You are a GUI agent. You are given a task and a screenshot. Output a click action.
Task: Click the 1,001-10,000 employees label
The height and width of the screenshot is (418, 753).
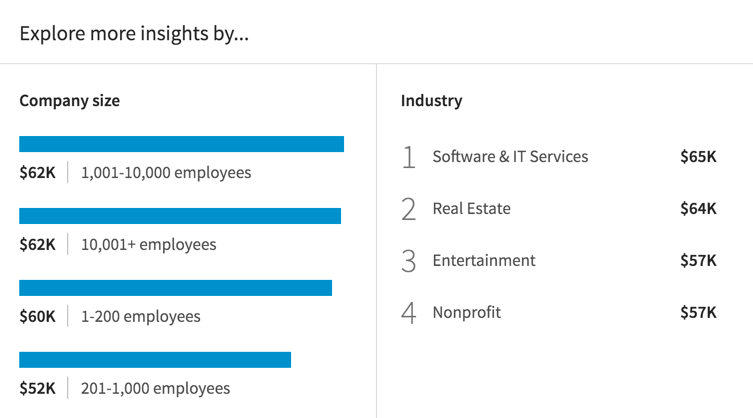166,172
